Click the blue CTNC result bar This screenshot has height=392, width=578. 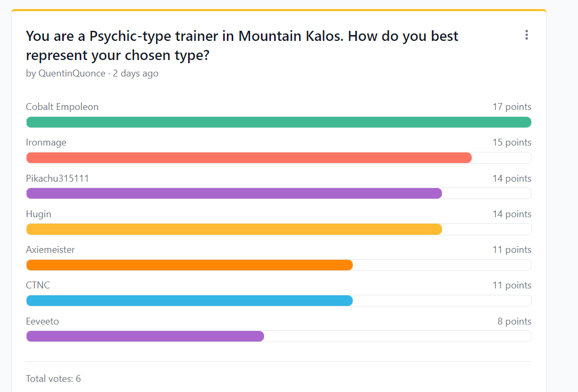point(190,301)
